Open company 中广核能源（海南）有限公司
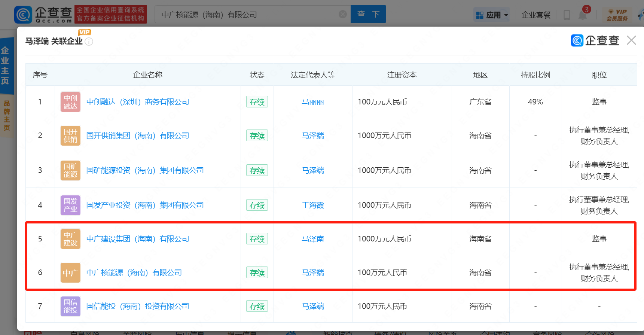The width and height of the screenshot is (644, 335). point(134,272)
